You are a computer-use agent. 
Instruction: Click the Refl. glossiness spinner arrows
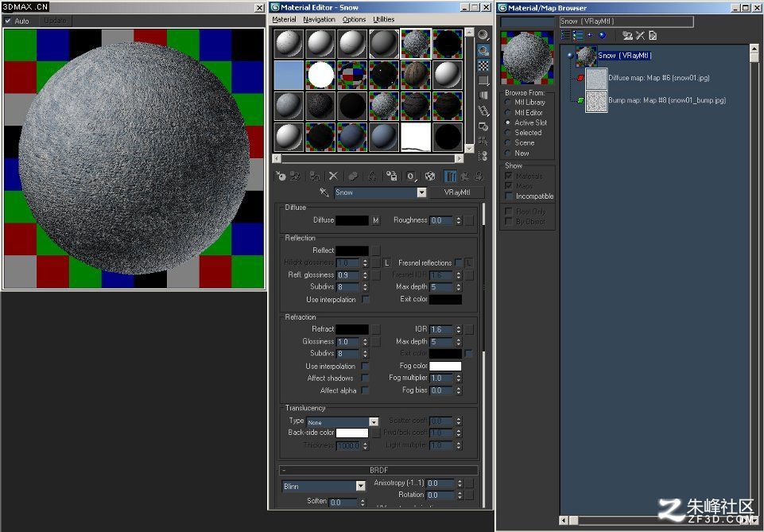365,275
